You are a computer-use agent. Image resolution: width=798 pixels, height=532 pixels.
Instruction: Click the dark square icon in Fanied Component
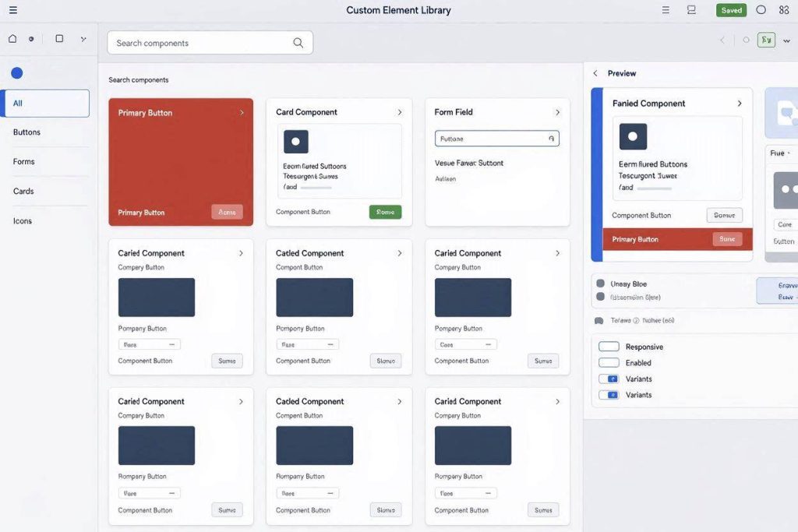tap(633, 136)
